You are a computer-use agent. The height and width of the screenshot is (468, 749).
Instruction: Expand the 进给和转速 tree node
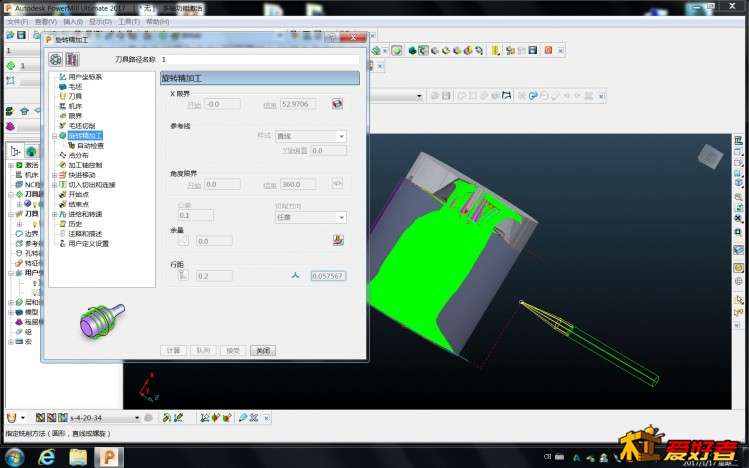tap(54, 214)
